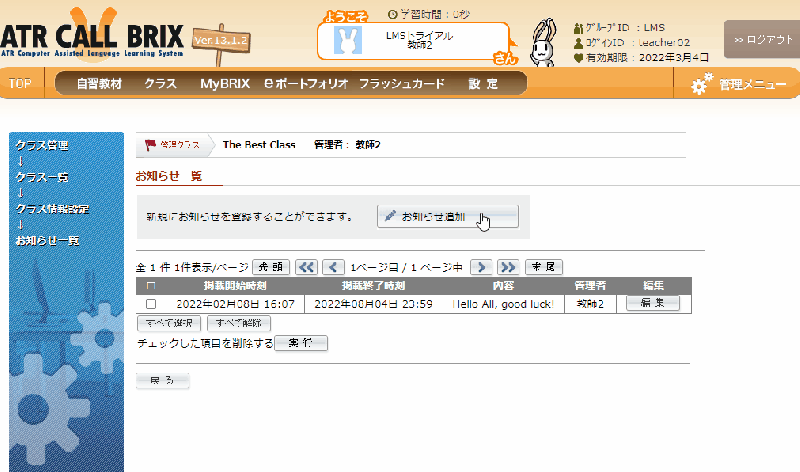Open お知らせ一覧 in sidebar

point(47,240)
